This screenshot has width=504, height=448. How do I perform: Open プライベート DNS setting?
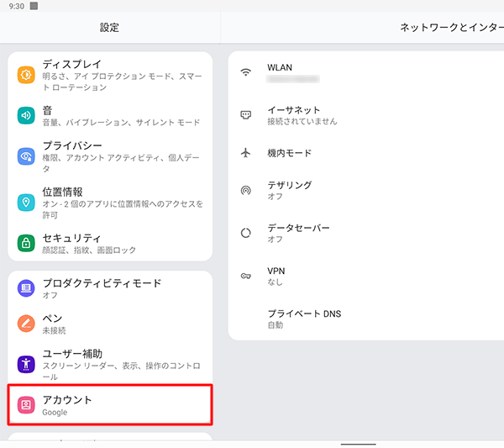(x=366, y=319)
